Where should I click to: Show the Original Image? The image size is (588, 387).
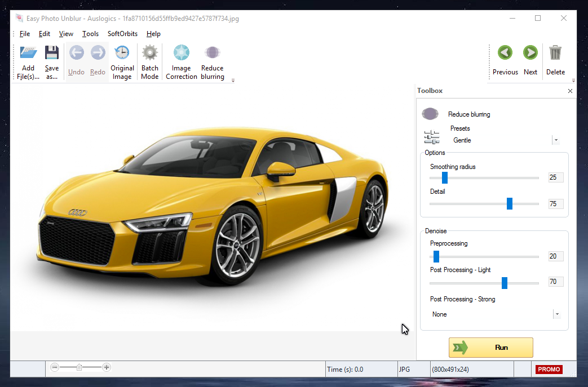pyautogui.click(x=122, y=62)
